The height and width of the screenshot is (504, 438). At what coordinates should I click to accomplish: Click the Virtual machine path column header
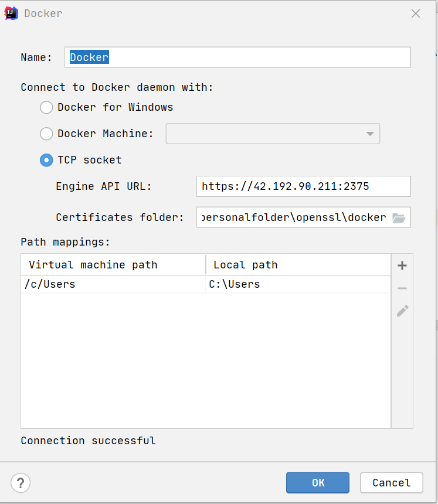click(113, 265)
